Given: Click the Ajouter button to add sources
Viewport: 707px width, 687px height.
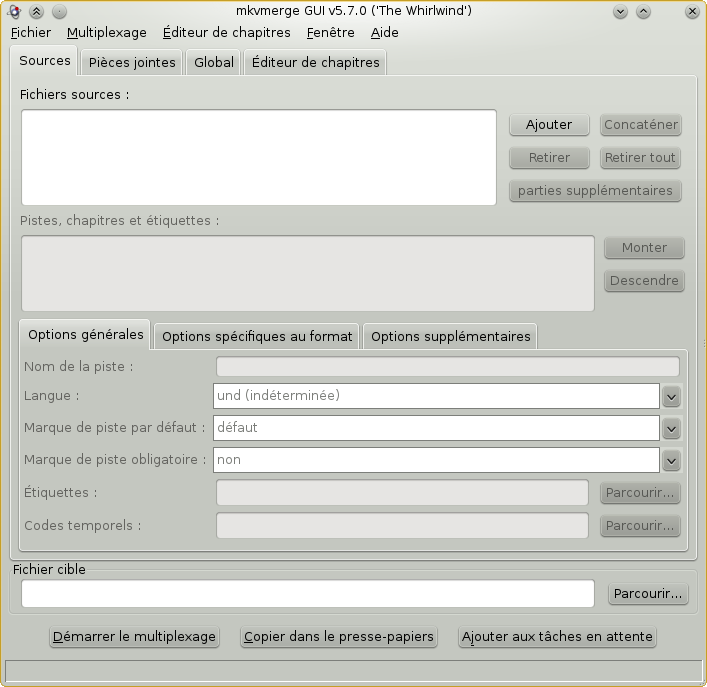Looking at the screenshot, I should pos(549,125).
